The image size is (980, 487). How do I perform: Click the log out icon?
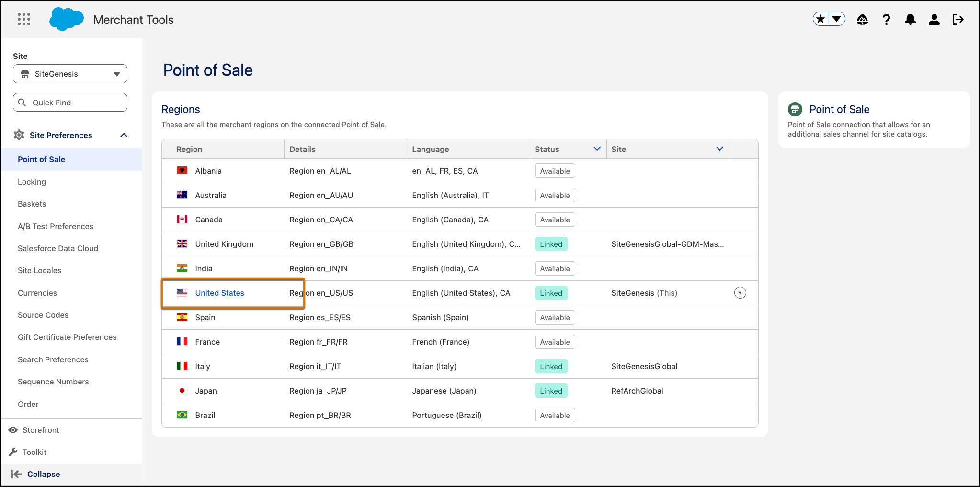[958, 19]
